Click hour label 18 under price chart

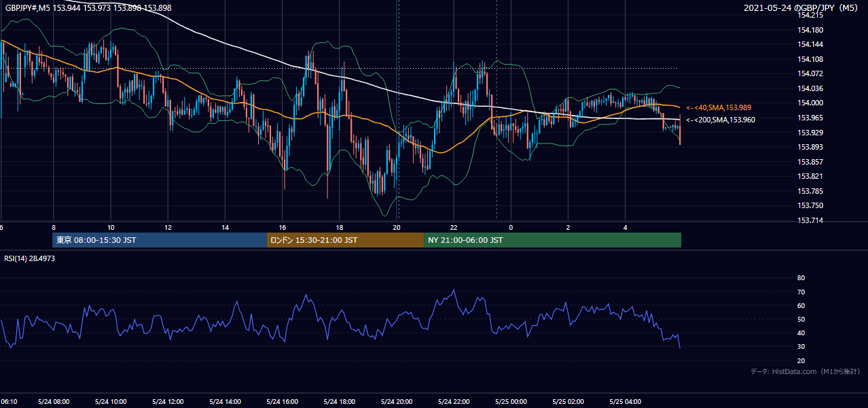point(340,227)
